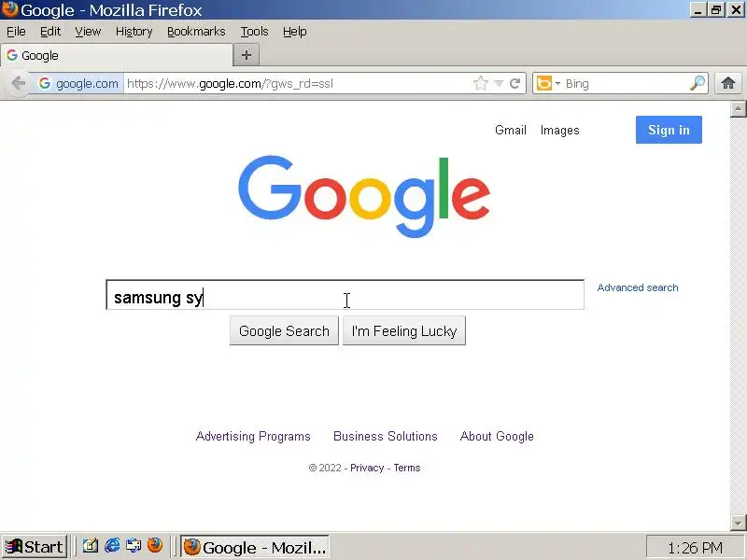Launch Firefox from quick launch
Image resolution: width=747 pixels, height=560 pixels.
[x=155, y=546]
